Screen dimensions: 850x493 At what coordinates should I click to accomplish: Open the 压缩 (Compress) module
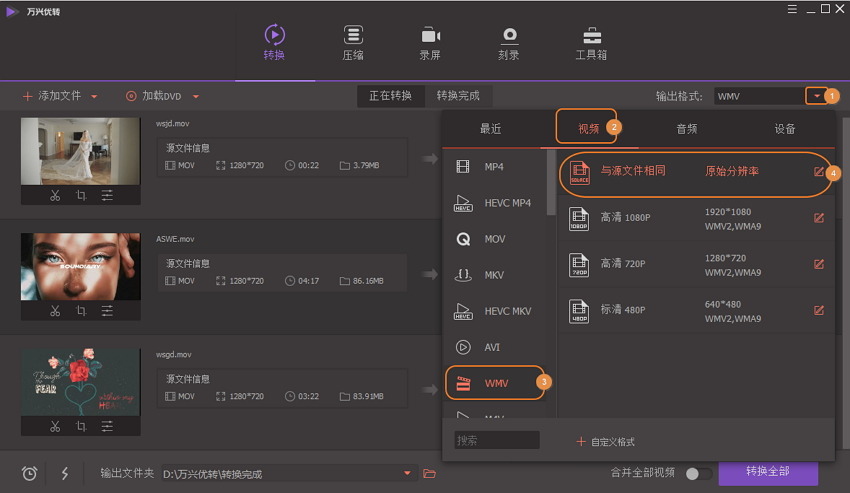click(353, 42)
